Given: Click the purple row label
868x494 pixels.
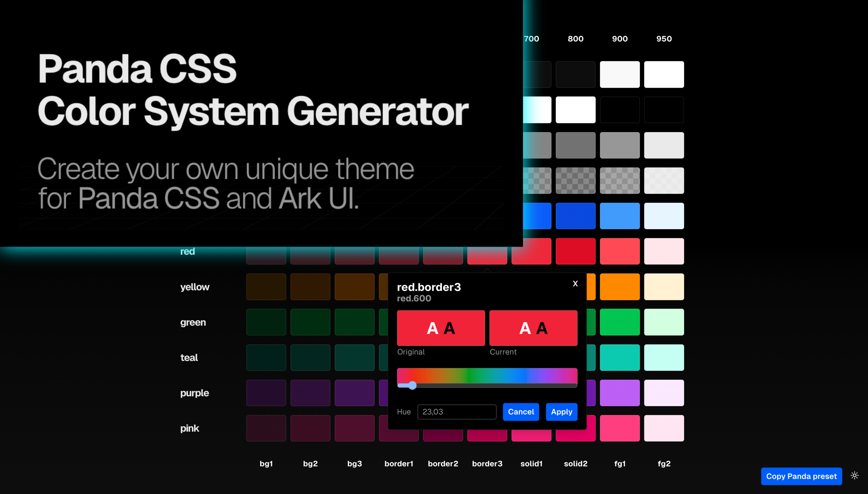Looking at the screenshot, I should 194,393.
